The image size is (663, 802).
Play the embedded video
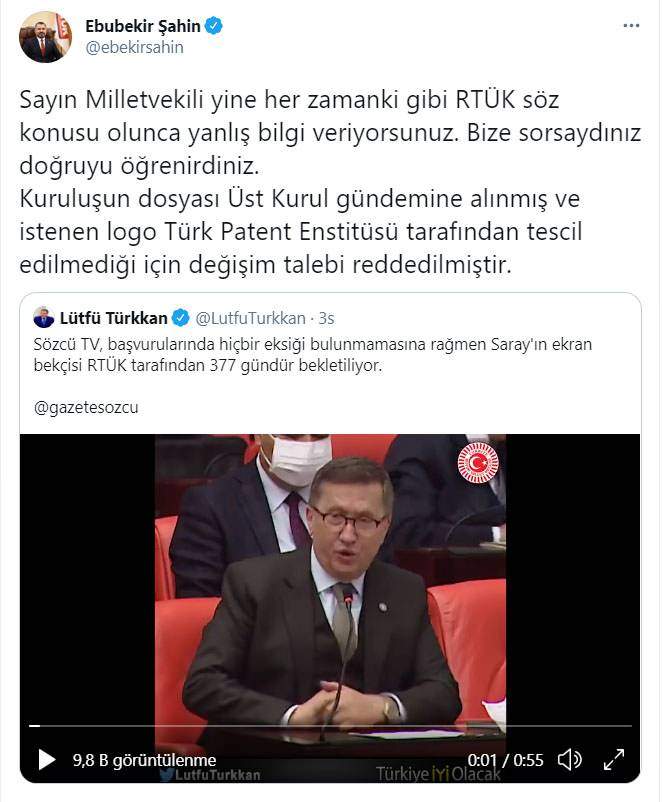pyautogui.click(x=47, y=760)
